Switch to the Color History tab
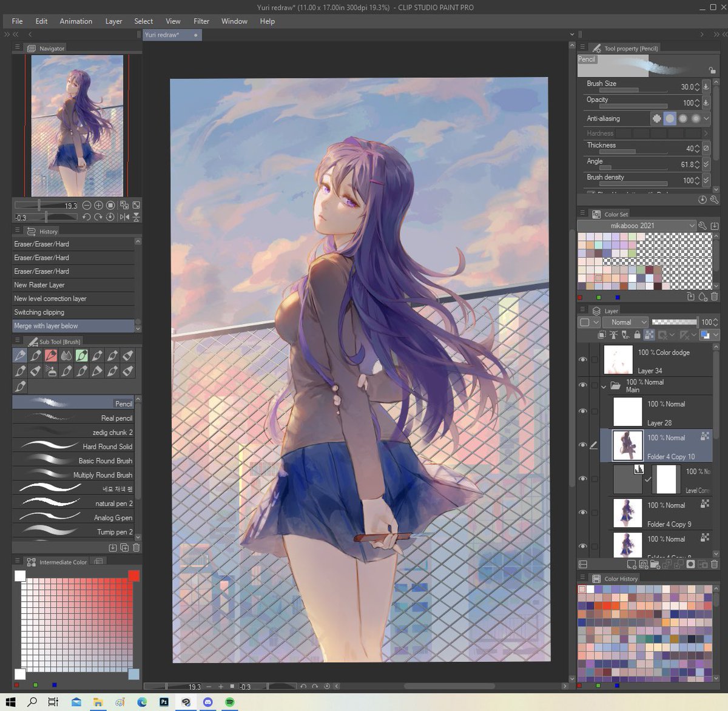Viewport: 728px width, 711px height. click(620, 578)
